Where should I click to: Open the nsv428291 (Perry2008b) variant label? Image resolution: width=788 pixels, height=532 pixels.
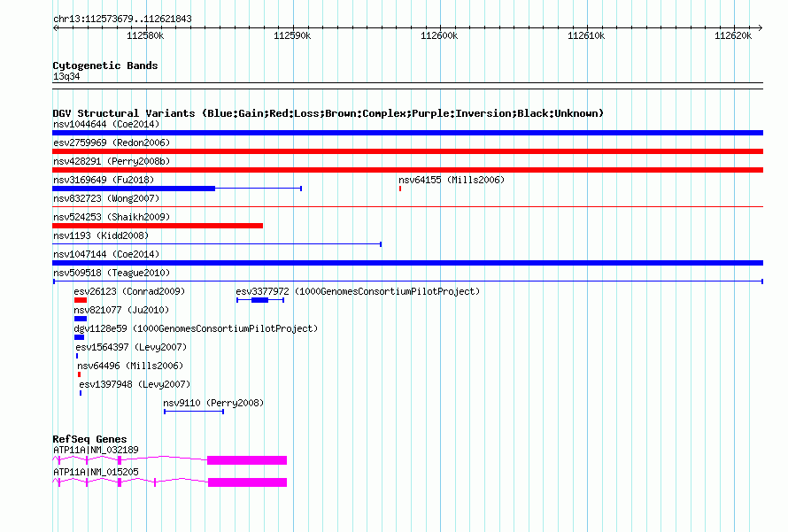(112, 161)
